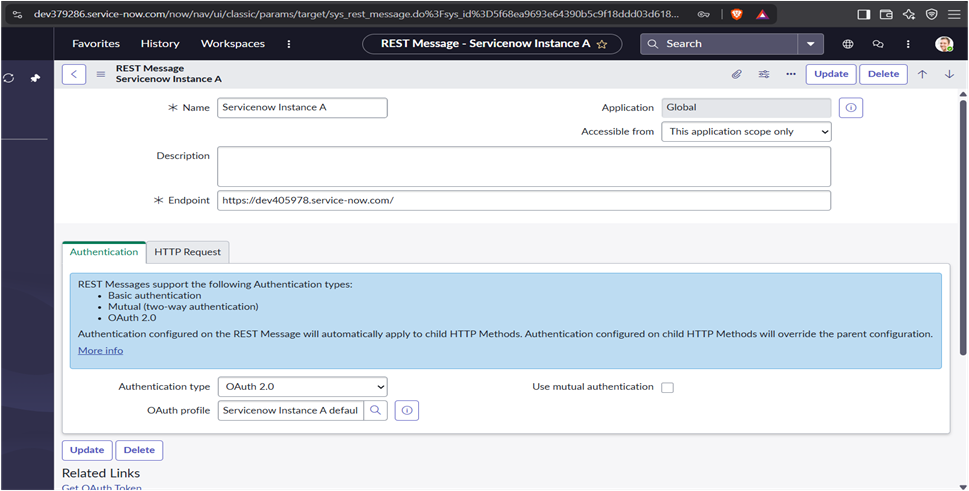Open the user profile avatar

pyautogui.click(x=944, y=44)
